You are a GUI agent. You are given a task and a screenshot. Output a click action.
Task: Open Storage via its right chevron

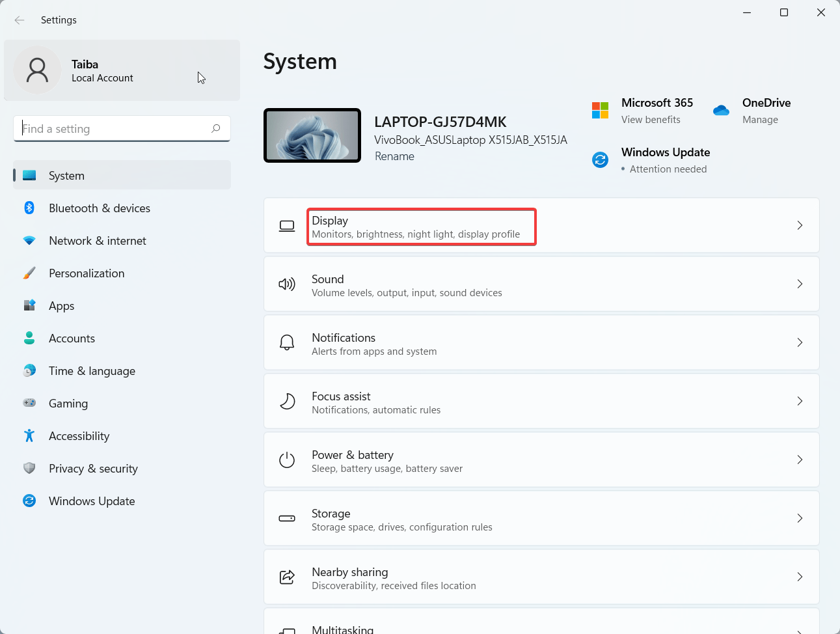pyautogui.click(x=800, y=518)
